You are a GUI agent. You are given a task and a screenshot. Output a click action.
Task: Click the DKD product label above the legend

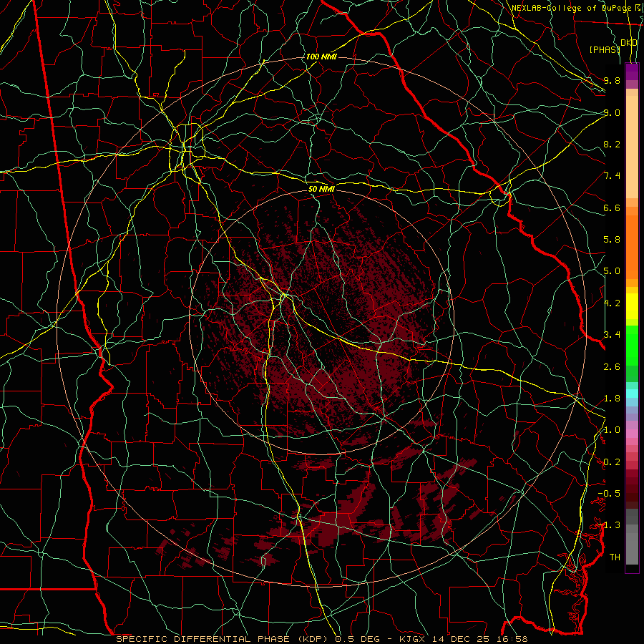pyautogui.click(x=629, y=43)
